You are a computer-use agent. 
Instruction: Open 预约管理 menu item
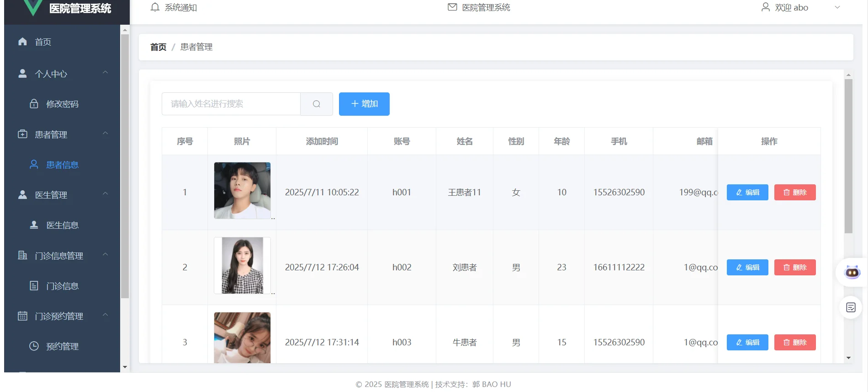(x=62, y=346)
